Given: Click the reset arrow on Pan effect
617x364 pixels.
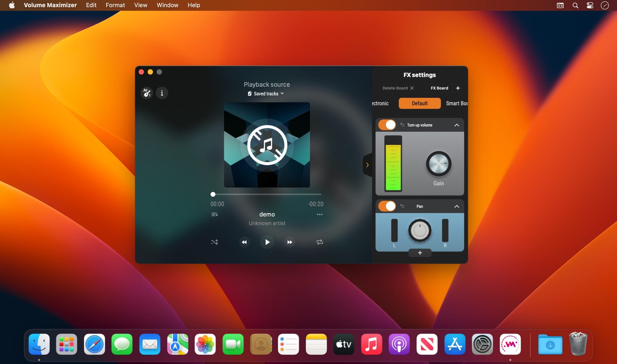Looking at the screenshot, I should click(402, 206).
